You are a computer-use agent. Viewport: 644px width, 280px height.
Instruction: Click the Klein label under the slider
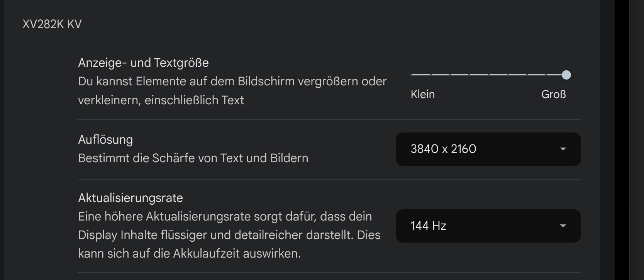[x=422, y=94]
